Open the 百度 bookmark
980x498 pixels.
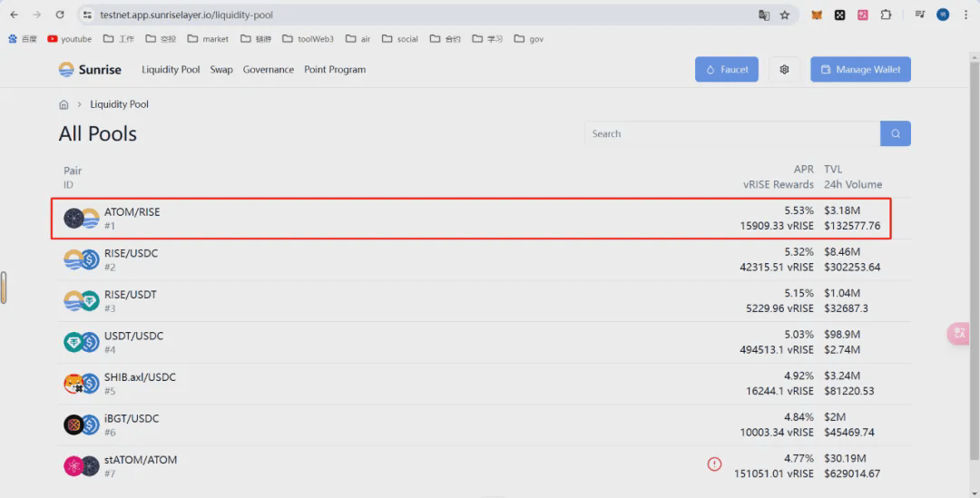tap(23, 39)
